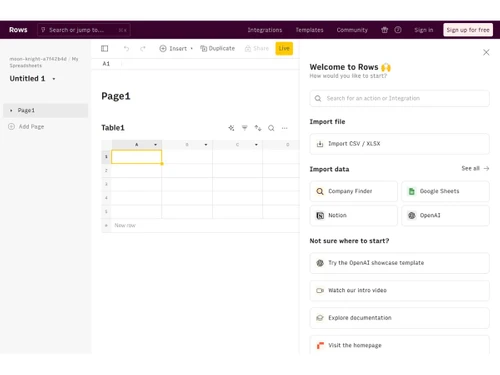Screen dimensions: 500x375
Task: Click Explore documentation
Action: pyautogui.click(x=399, y=318)
